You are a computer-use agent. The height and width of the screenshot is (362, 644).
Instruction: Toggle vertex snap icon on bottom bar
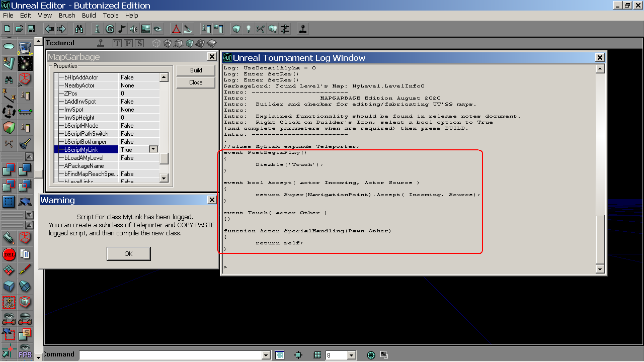pos(298,355)
